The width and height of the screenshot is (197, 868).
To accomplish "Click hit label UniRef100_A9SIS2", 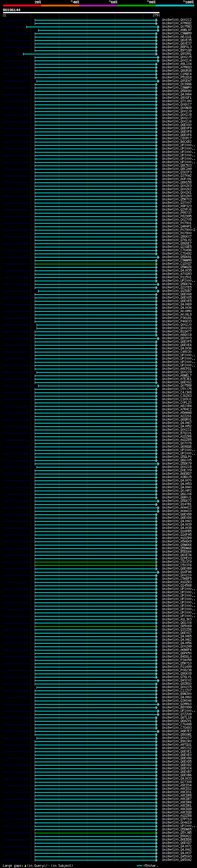I will pyautogui.click(x=176, y=748).
